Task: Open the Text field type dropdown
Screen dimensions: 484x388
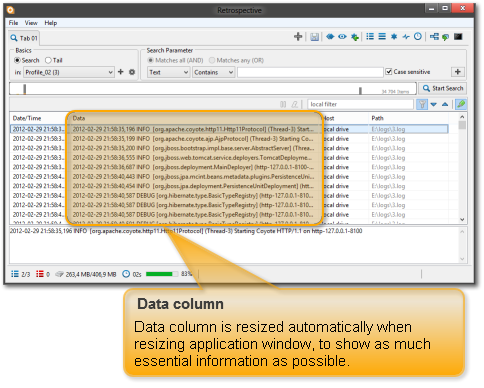Action: [x=169, y=72]
